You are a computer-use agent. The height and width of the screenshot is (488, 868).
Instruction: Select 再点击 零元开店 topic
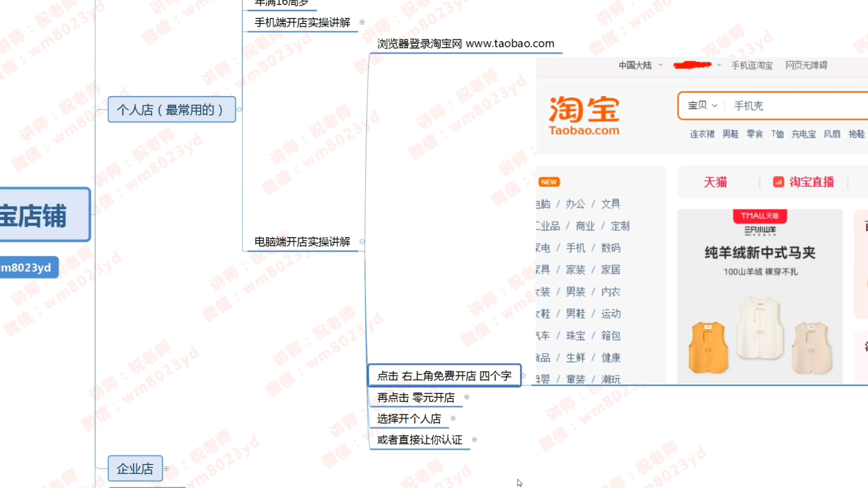pyautogui.click(x=416, y=398)
